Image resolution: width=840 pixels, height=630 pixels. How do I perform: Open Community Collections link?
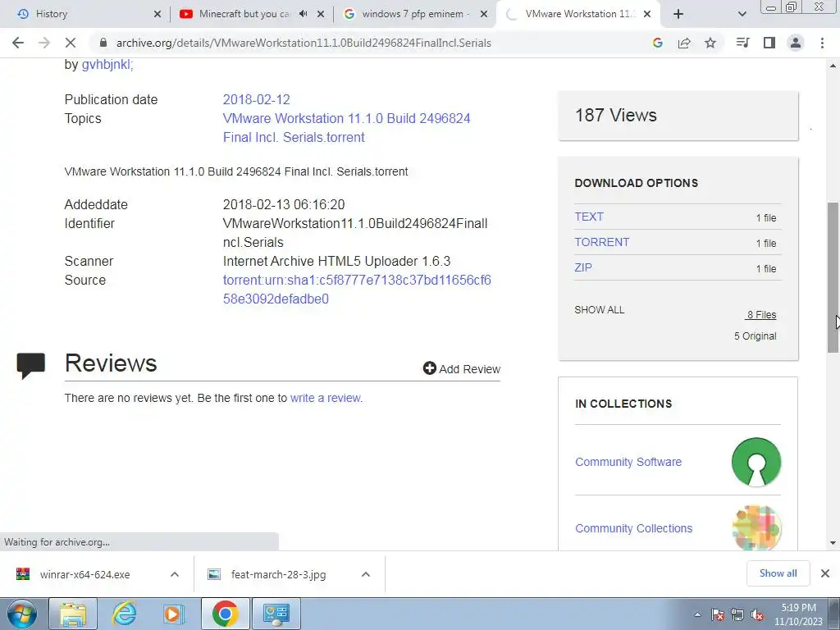[x=633, y=528]
